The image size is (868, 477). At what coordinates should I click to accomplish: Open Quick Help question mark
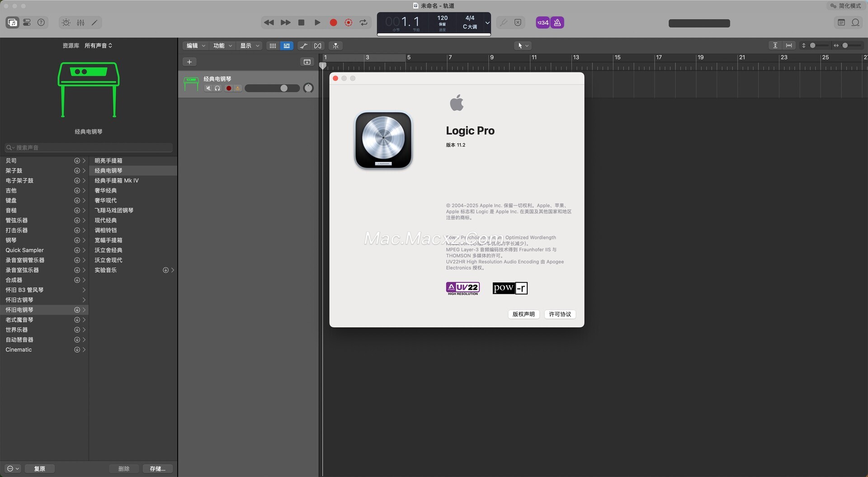coord(41,23)
